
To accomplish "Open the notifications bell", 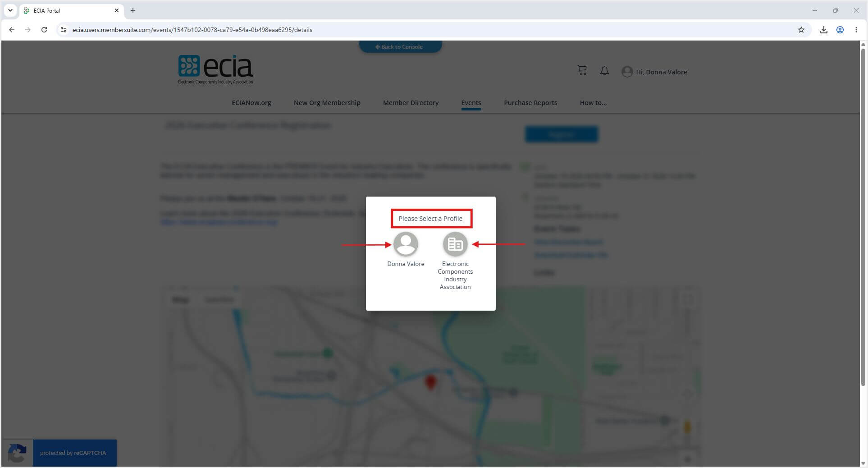I will coord(604,71).
